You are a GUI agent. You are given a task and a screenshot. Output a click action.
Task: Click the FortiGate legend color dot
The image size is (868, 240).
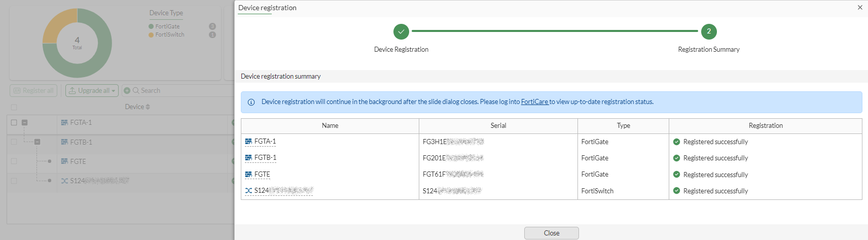[x=151, y=26]
